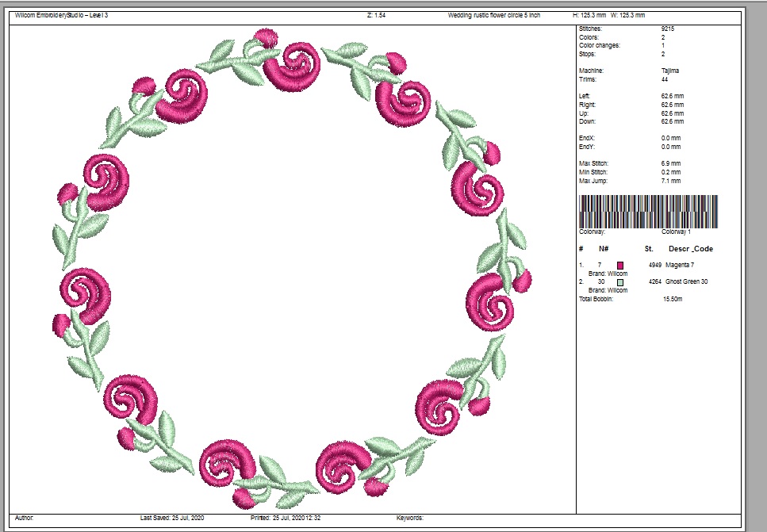Click the Colorway 1 value
Image resolution: width=767 pixels, height=532 pixels.
(x=676, y=232)
